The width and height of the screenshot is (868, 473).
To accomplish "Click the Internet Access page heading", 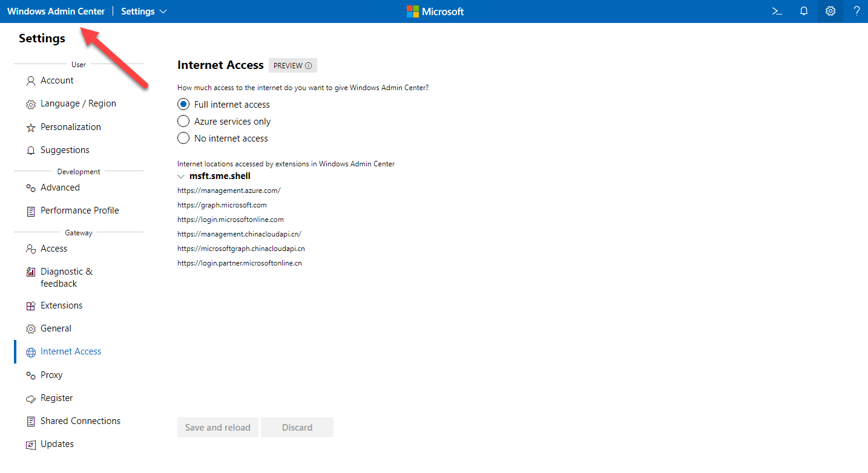I will pos(220,65).
